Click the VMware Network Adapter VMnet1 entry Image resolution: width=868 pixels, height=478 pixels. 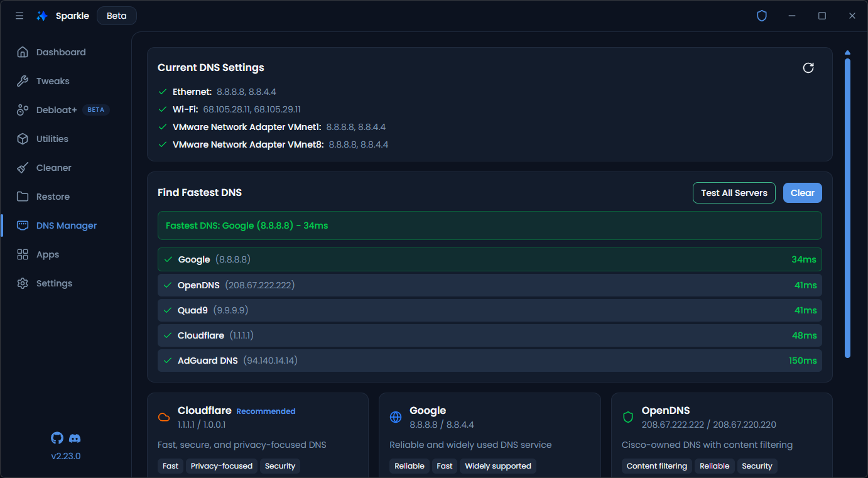tap(279, 127)
